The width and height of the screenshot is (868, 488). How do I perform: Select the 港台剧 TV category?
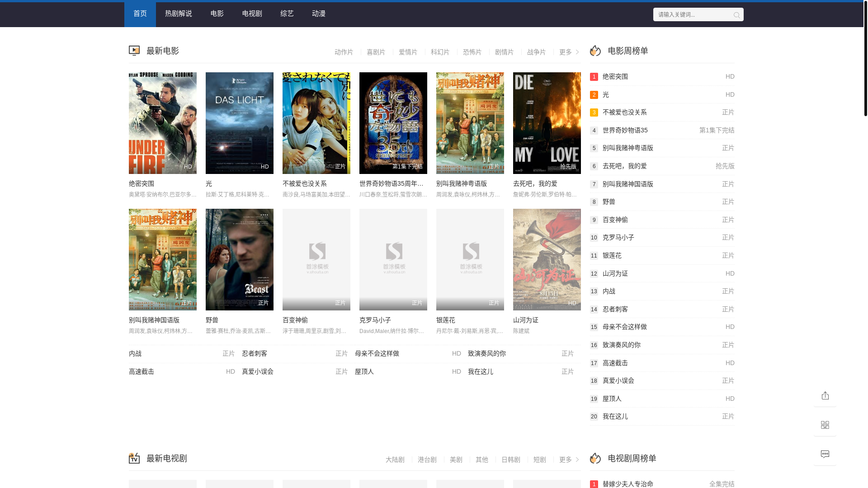click(427, 460)
